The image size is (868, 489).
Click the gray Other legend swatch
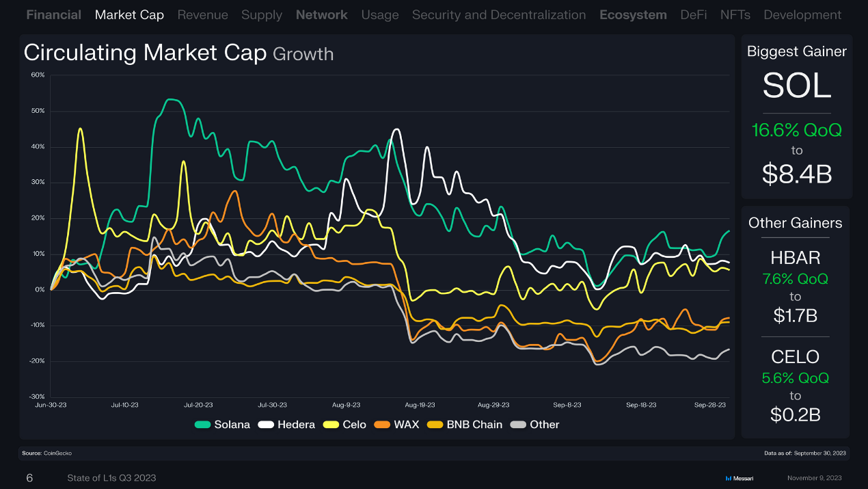[519, 425]
